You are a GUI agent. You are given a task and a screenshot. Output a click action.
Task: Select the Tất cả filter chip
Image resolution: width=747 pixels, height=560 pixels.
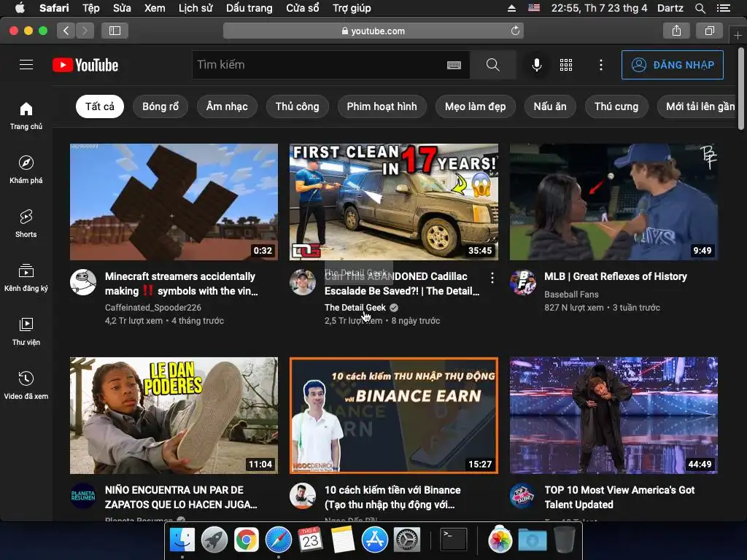[99, 106]
